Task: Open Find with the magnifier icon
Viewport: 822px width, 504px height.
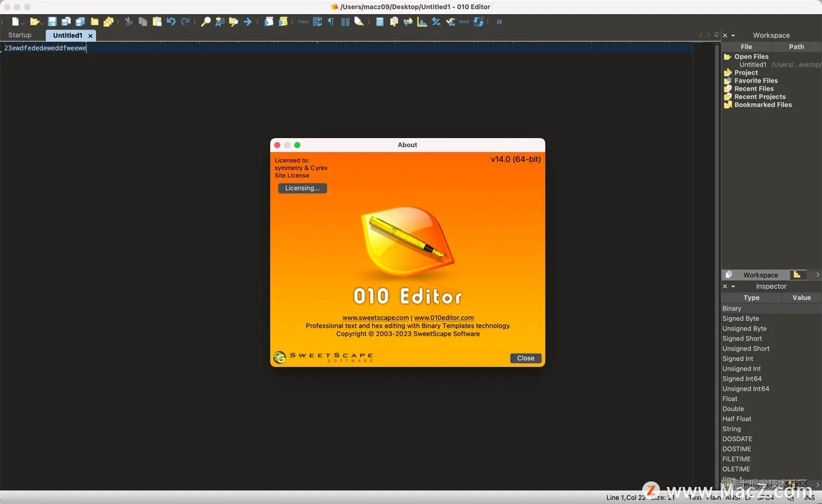Action: (205, 22)
